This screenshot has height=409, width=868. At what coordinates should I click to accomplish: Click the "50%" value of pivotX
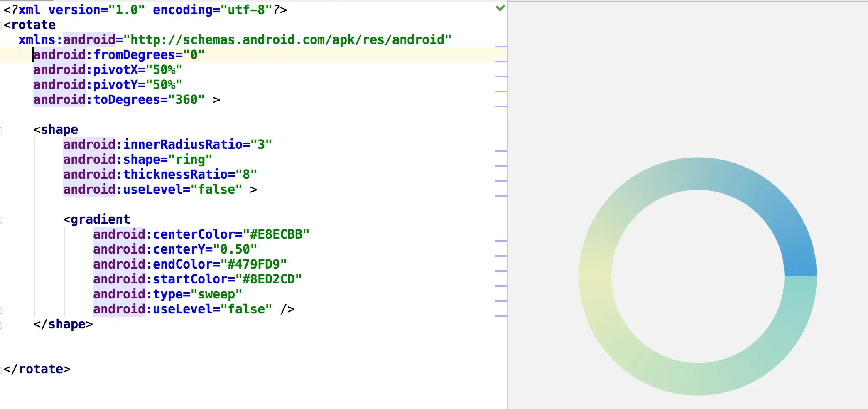(x=164, y=70)
